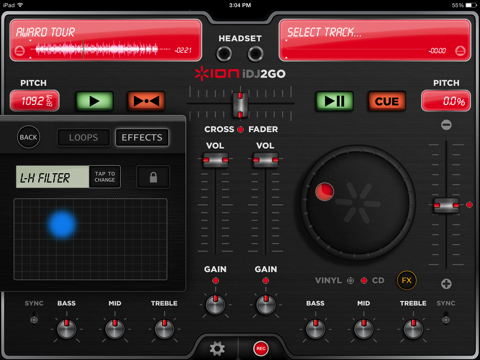480x360 pixels.
Task: Tap the Wi-Fi status icon
Action: click(21, 5)
